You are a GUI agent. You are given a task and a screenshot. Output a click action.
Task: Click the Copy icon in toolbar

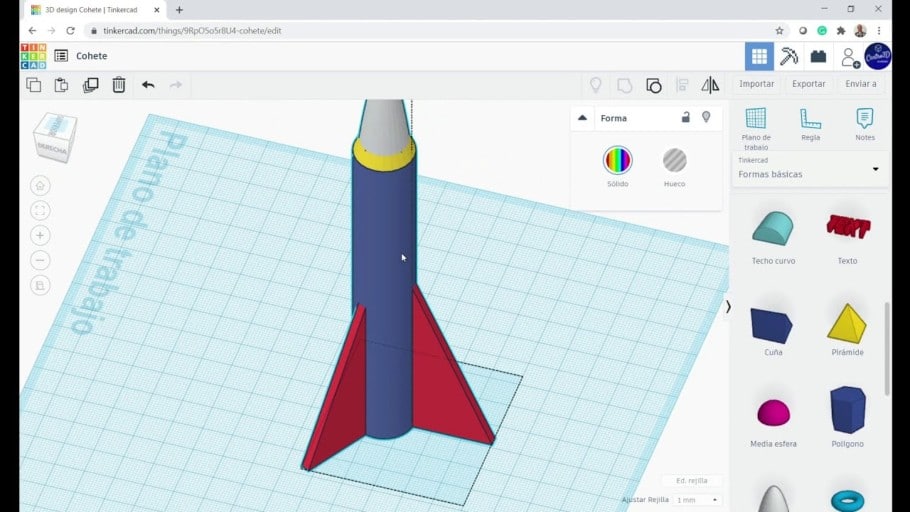34,85
